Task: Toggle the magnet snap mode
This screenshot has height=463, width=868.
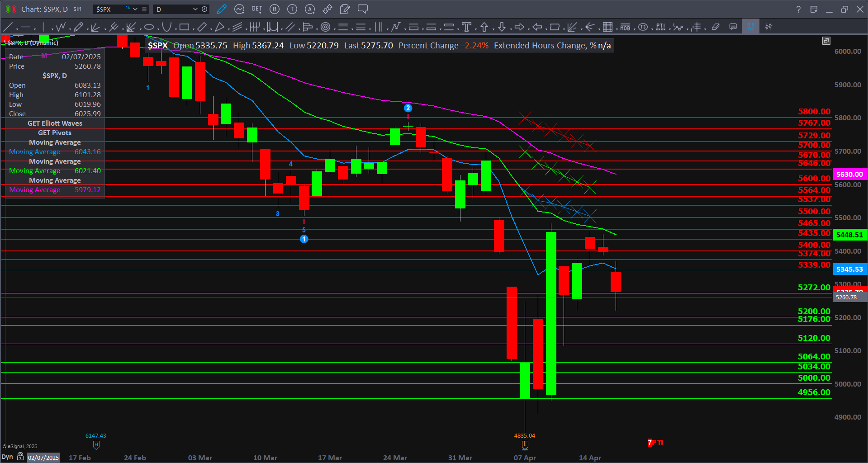Action: point(751,27)
